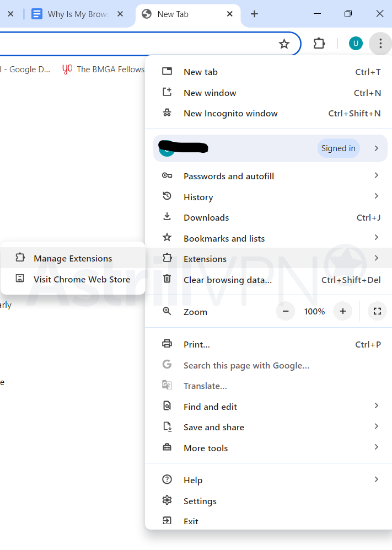
Task: Open the Print icon entry
Action: click(x=167, y=344)
